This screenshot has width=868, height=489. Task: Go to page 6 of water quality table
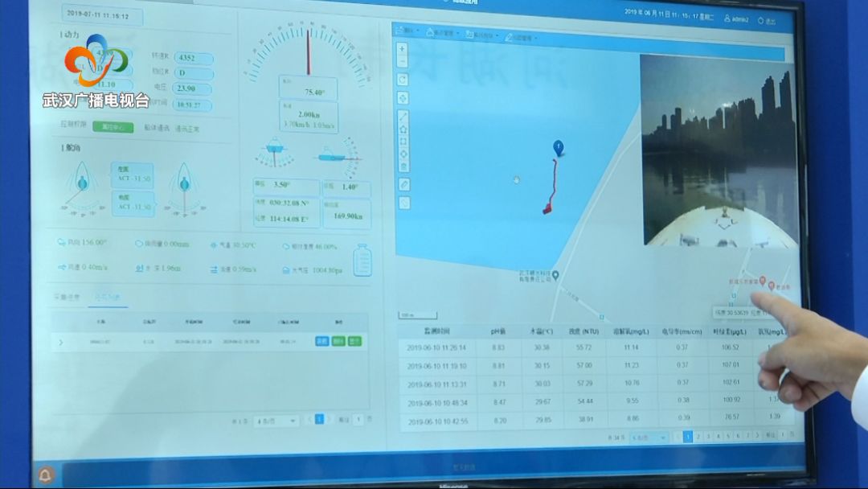click(x=738, y=437)
